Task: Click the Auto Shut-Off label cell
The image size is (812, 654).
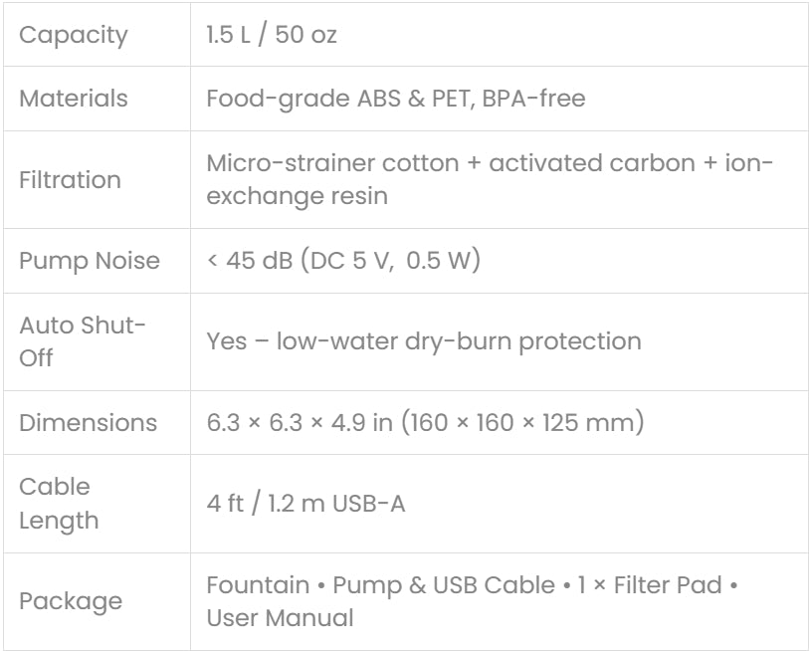Action: (x=83, y=341)
